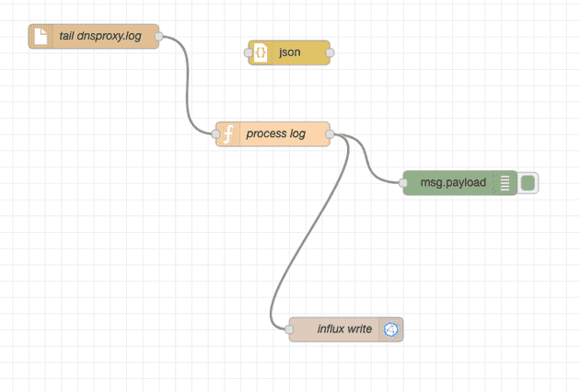Click the input port of the json node
The height and width of the screenshot is (392, 580).
(x=249, y=52)
